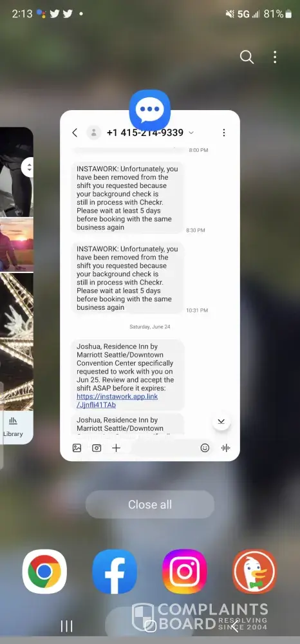Open the instawork.app.link URL
300x644 pixels.
(117, 401)
